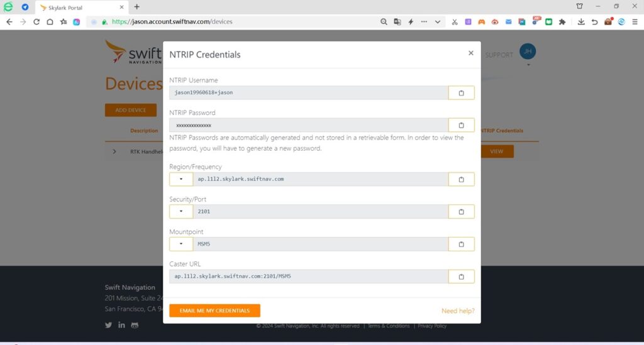
Task: Open the JH user avatar menu
Action: [x=528, y=52]
